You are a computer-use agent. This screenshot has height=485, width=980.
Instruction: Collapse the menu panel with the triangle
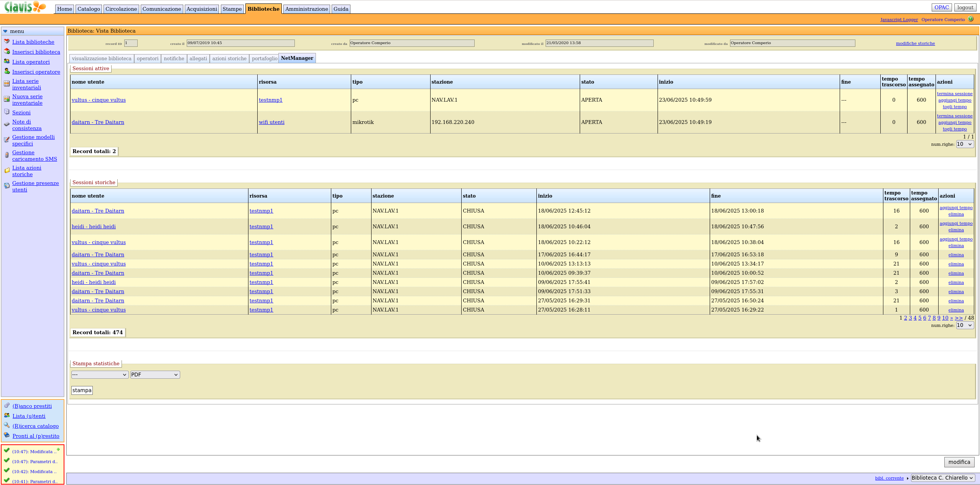pos(5,31)
